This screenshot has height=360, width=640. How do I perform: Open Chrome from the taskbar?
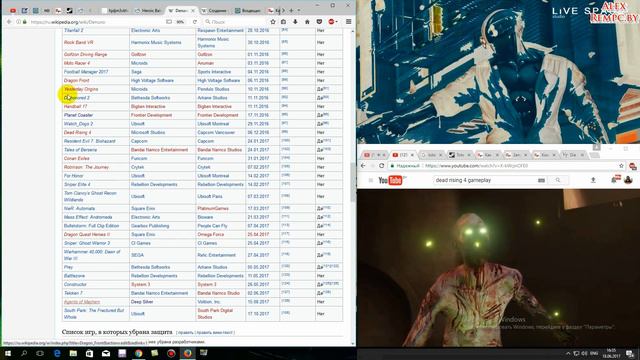(138, 353)
